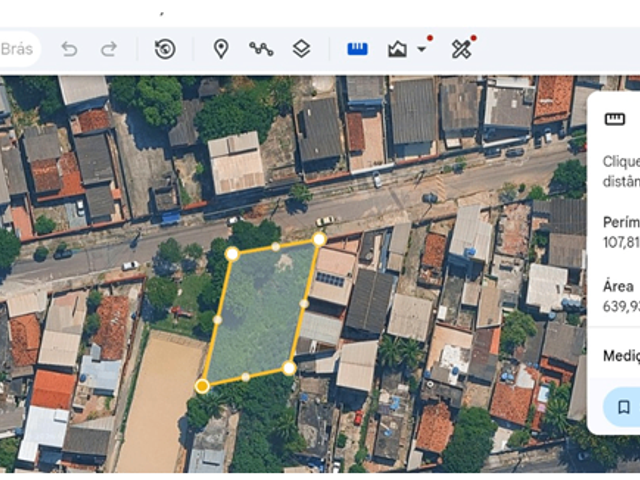Toggle the blue ruler measure tool
This screenshot has height=480, width=640.
(x=358, y=49)
